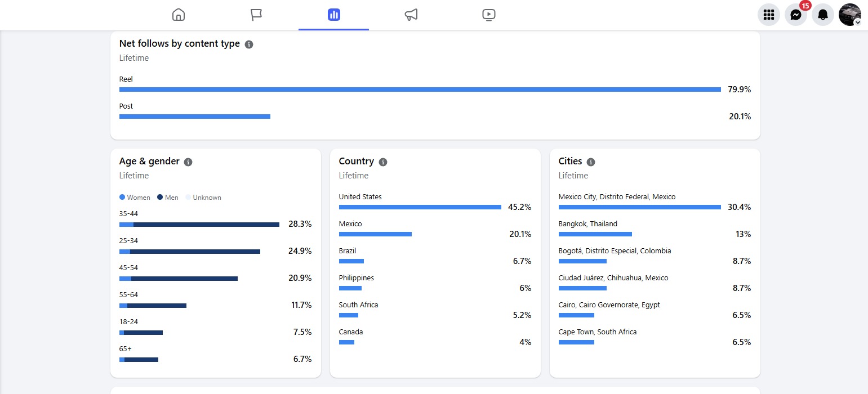Open the Ad Center megaphone icon
The image size is (868, 394).
click(x=411, y=15)
